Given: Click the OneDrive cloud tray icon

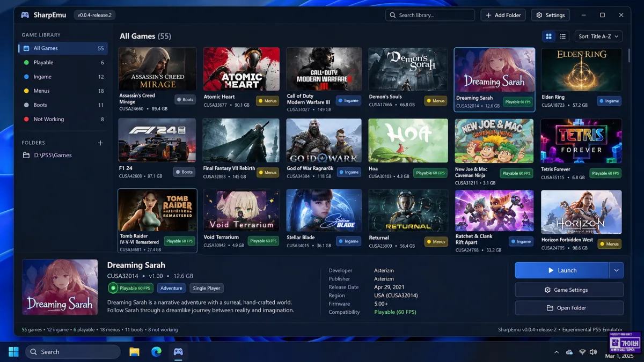Looking at the screenshot, I should click(569, 352).
